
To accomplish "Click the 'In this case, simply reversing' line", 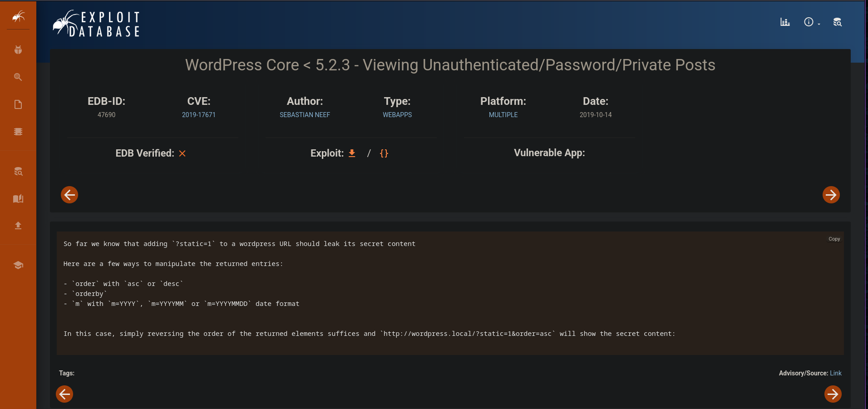I will click(370, 334).
